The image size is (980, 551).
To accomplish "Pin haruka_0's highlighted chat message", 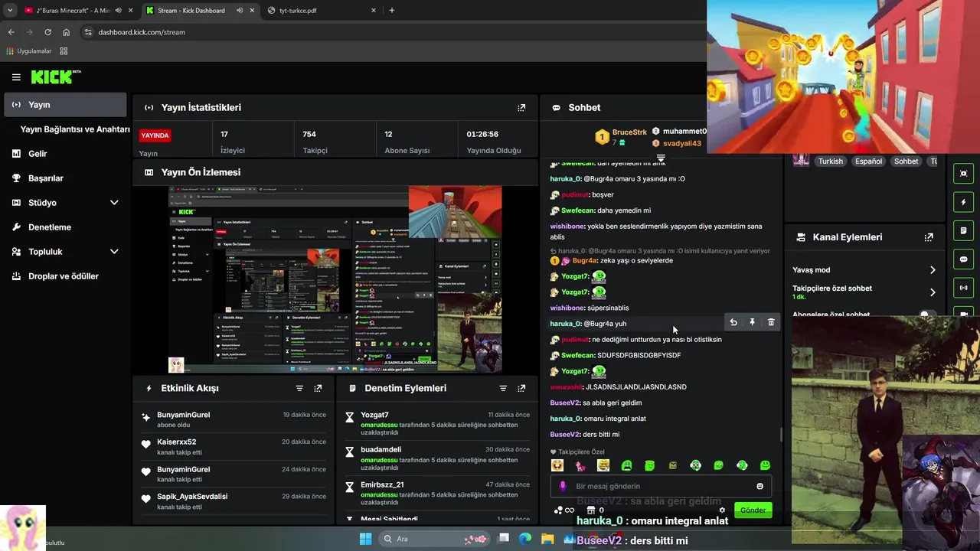I will click(752, 323).
